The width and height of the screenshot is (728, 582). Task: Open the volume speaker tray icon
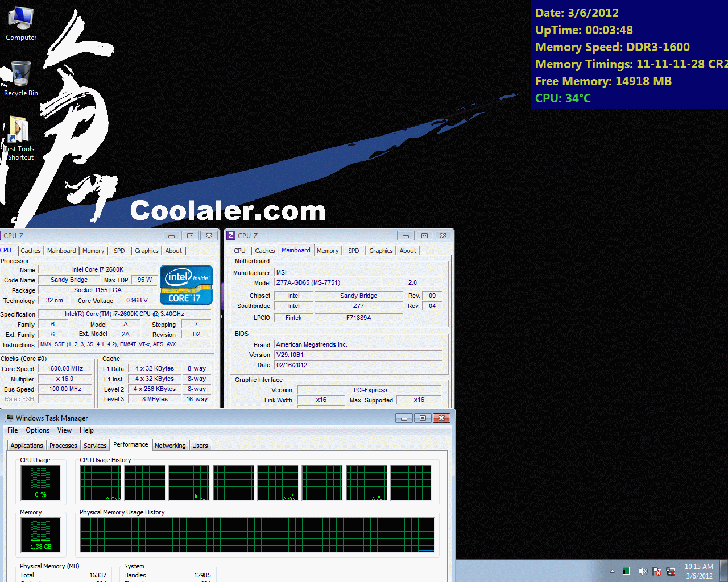tap(643, 571)
